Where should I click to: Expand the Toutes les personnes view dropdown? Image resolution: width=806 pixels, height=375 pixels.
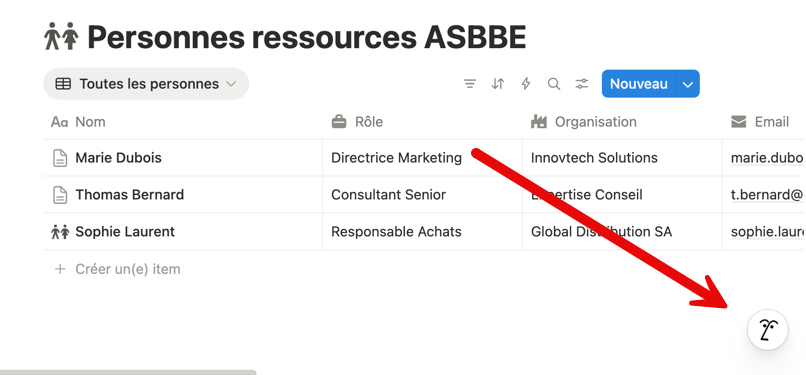231,84
